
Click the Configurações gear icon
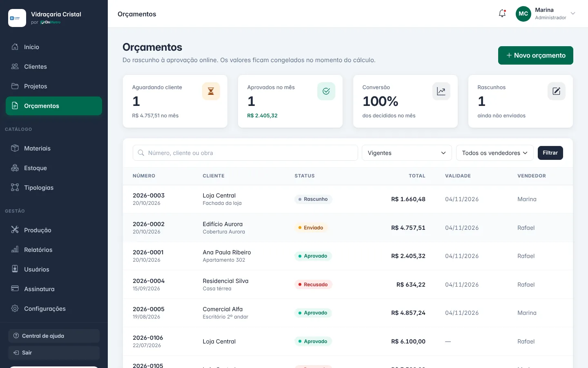pyautogui.click(x=15, y=309)
